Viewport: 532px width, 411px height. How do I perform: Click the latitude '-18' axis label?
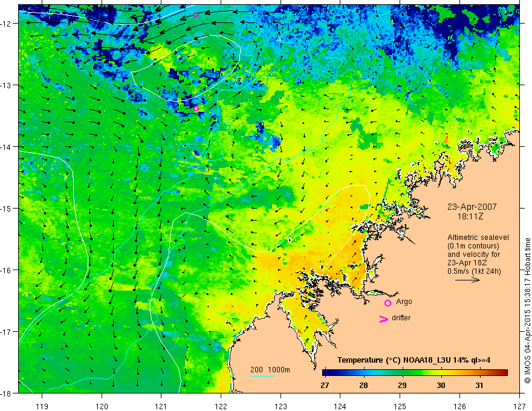tap(7, 393)
